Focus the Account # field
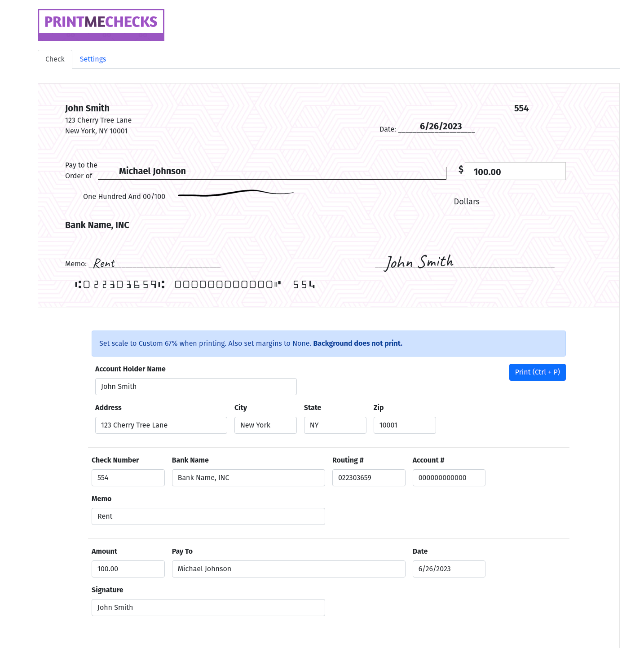The image size is (644, 648). (449, 477)
